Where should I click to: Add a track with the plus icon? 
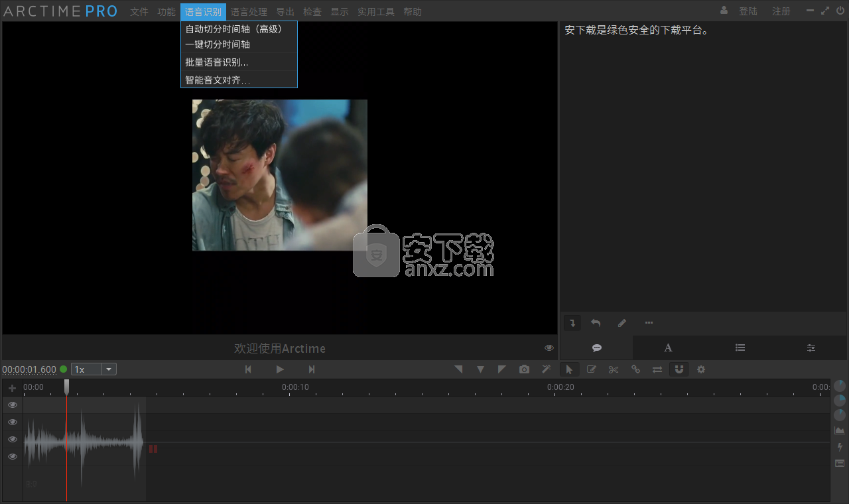[12, 388]
